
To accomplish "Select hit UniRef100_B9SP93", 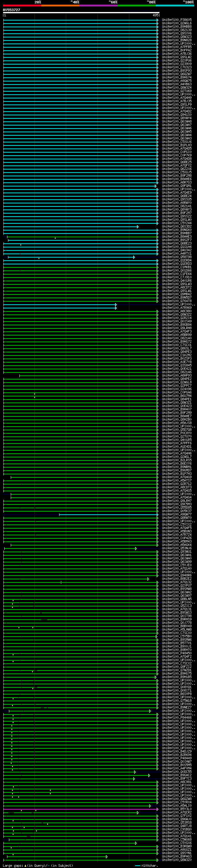I will pos(176,71).
